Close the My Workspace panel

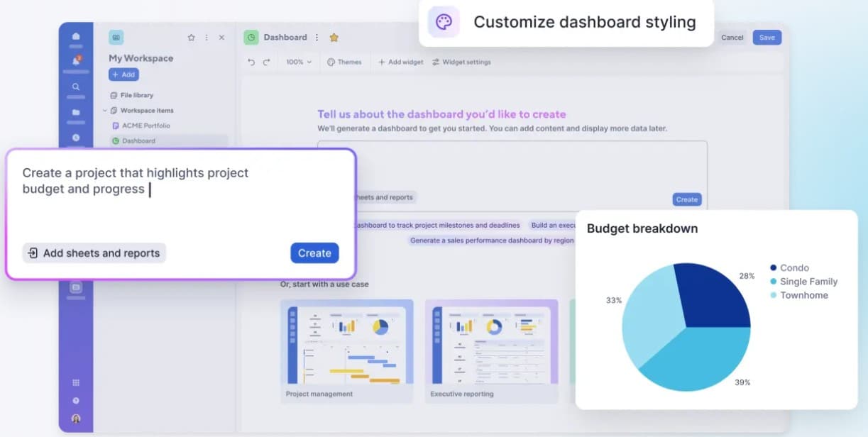(221, 38)
